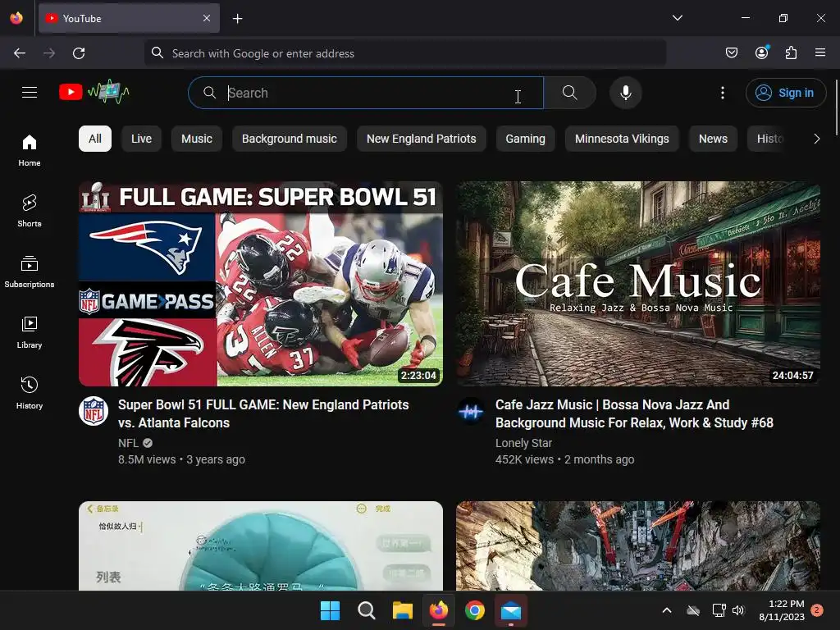
Task: Click the YouTube search input field
Action: pos(366,93)
